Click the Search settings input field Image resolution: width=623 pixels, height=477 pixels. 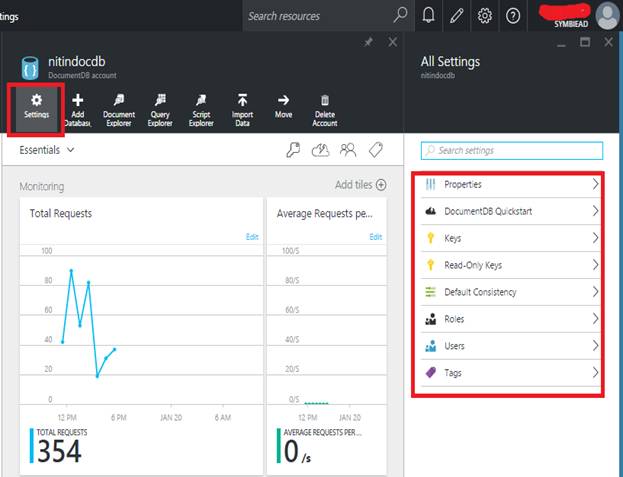tap(512, 151)
